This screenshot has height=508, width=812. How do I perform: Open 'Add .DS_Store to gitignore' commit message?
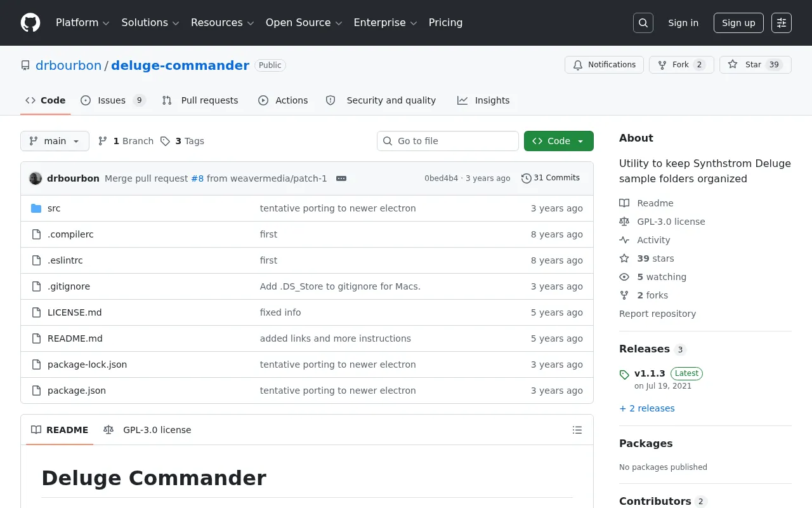coord(340,286)
